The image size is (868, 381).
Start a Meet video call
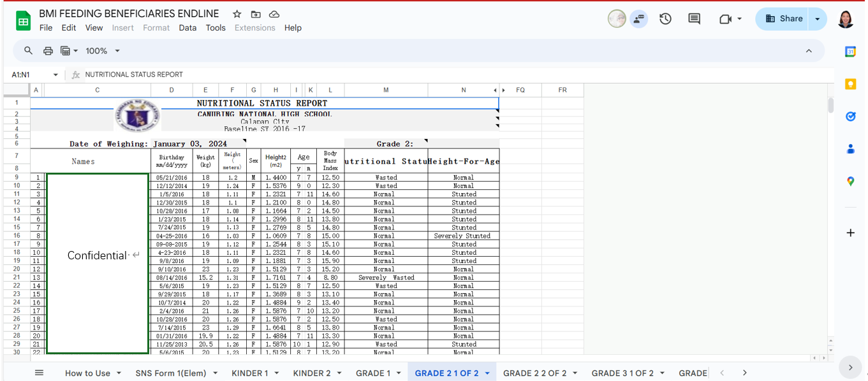coord(725,19)
